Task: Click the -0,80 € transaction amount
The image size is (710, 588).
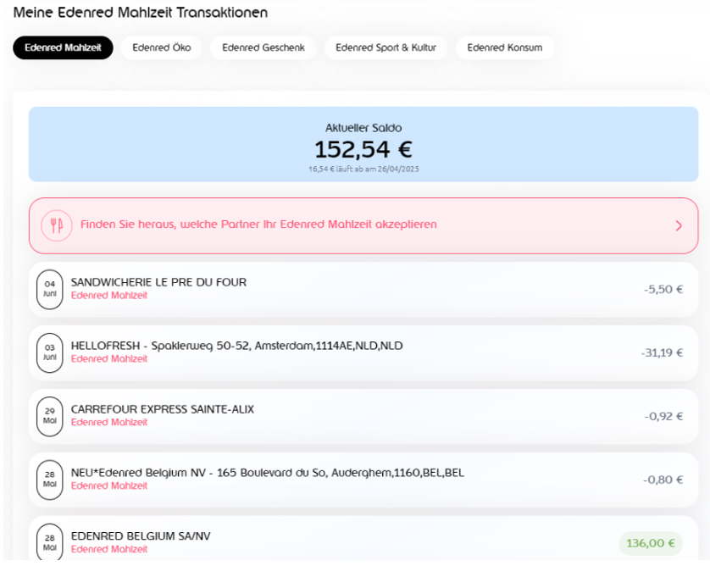Action: point(663,480)
